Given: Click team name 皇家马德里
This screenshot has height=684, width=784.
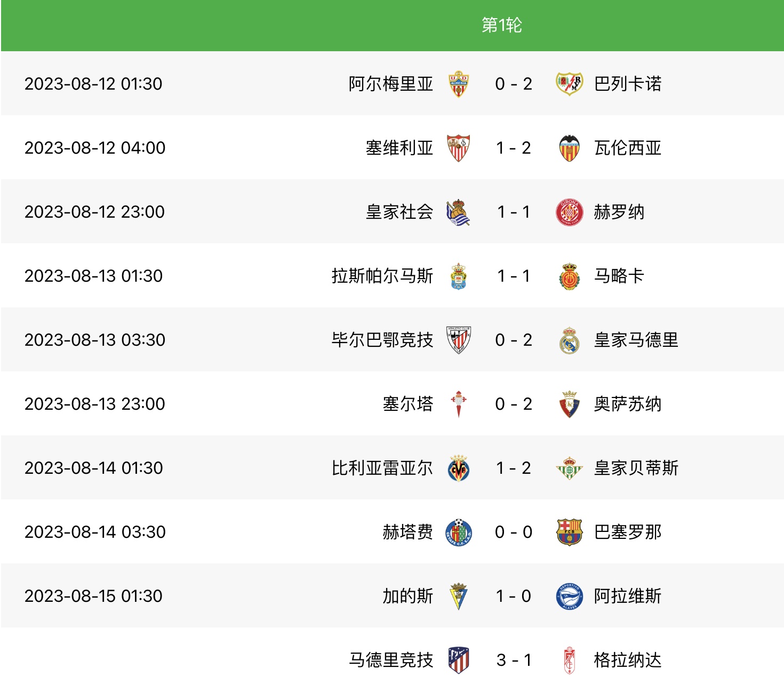Looking at the screenshot, I should (636, 340).
